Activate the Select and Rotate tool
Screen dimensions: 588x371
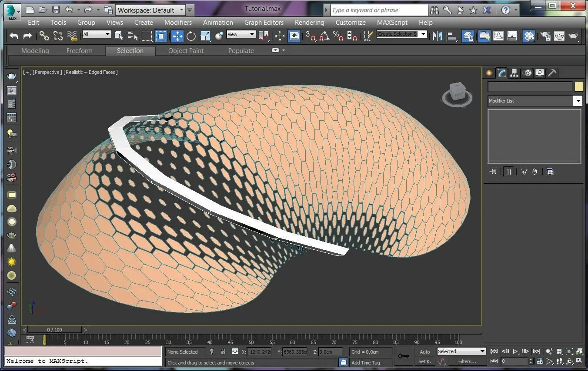[x=191, y=36]
